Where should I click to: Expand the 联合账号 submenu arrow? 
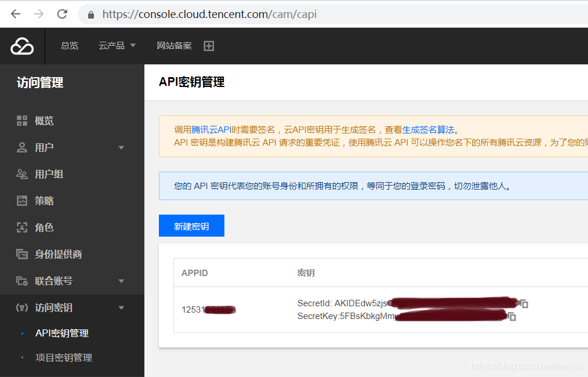click(121, 281)
